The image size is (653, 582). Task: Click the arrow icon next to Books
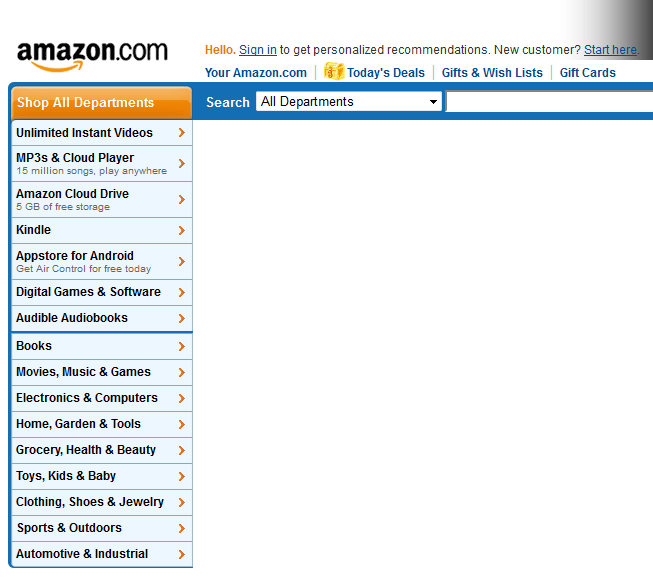(181, 346)
